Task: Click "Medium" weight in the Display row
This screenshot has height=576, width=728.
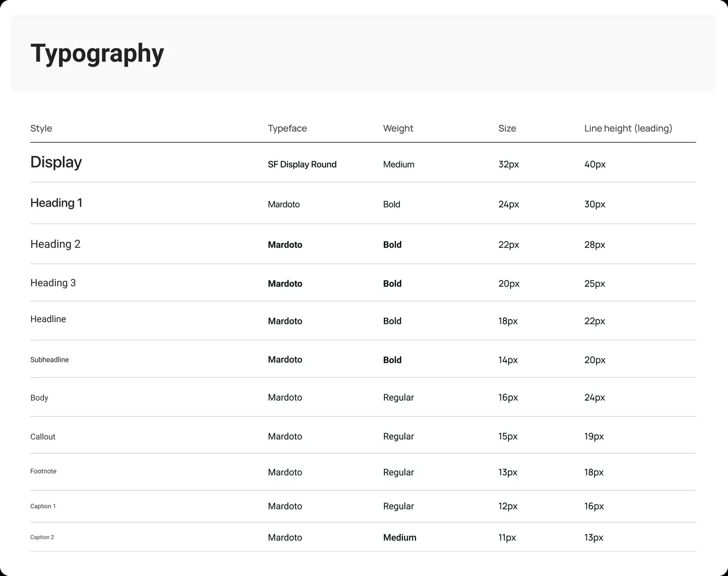Action: 398,164
